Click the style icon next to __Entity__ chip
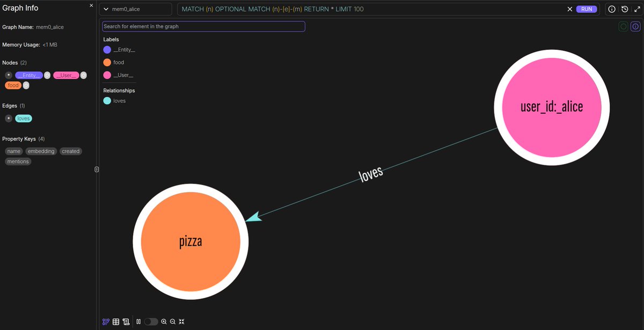644x330 pixels. coord(47,75)
